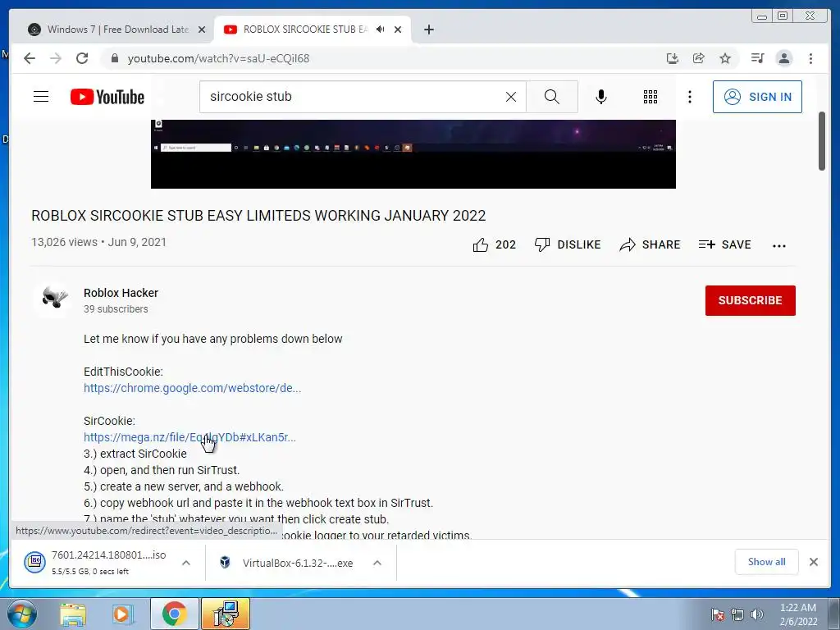Click the lock icon in address bar
Image resolution: width=840 pixels, height=630 pixels.
[114, 58]
